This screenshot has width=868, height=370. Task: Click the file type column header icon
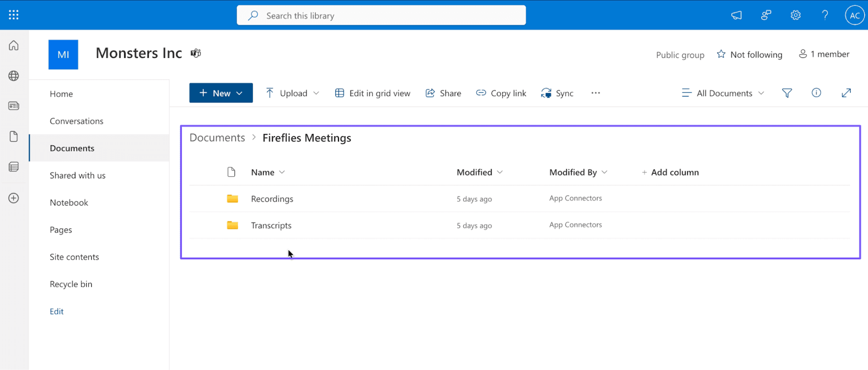[231, 172]
